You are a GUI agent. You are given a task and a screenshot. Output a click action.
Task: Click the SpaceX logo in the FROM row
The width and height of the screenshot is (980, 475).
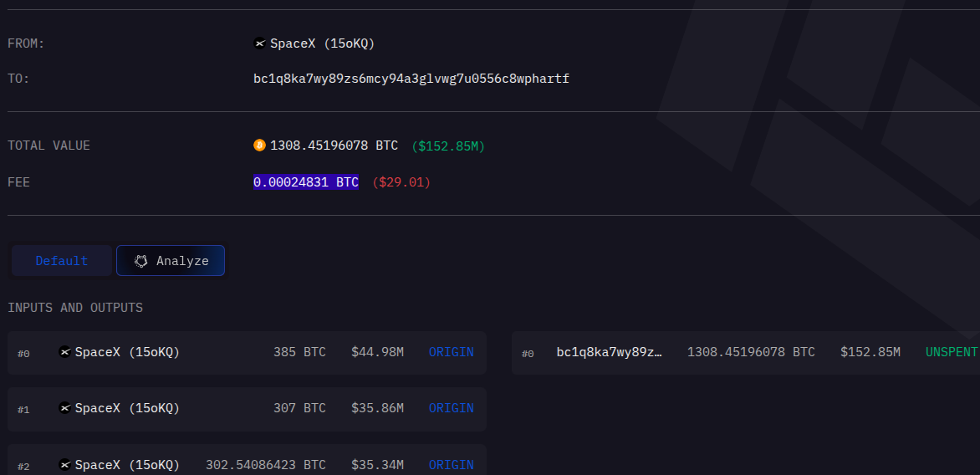pyautogui.click(x=260, y=43)
